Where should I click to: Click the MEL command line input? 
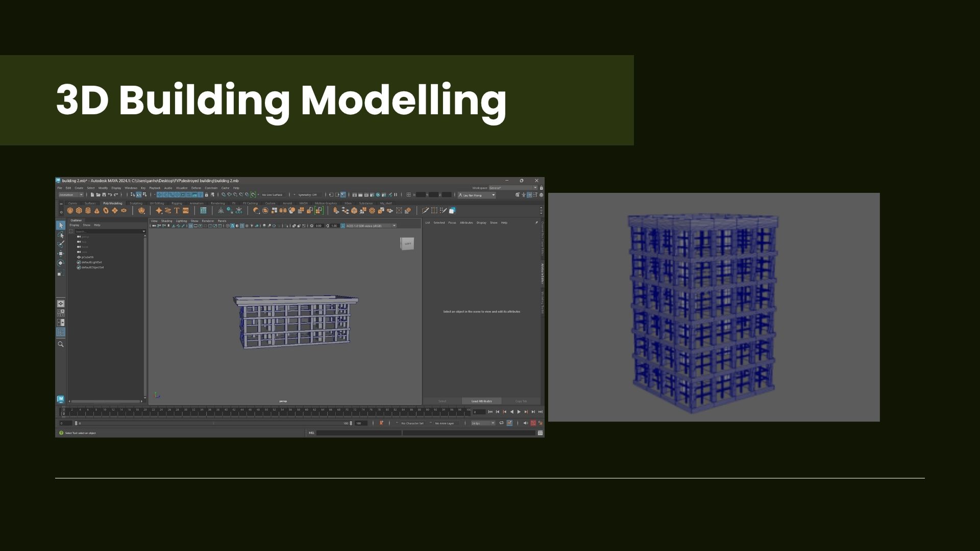pyautogui.click(x=359, y=433)
